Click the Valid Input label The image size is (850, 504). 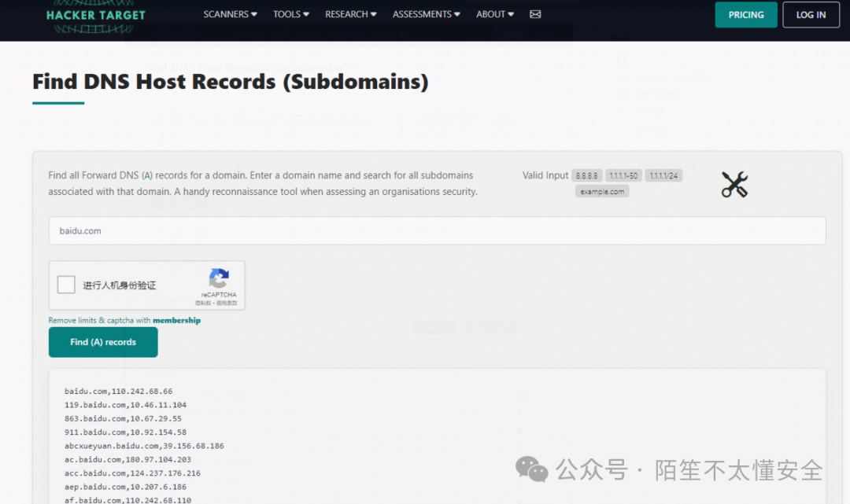(x=545, y=175)
